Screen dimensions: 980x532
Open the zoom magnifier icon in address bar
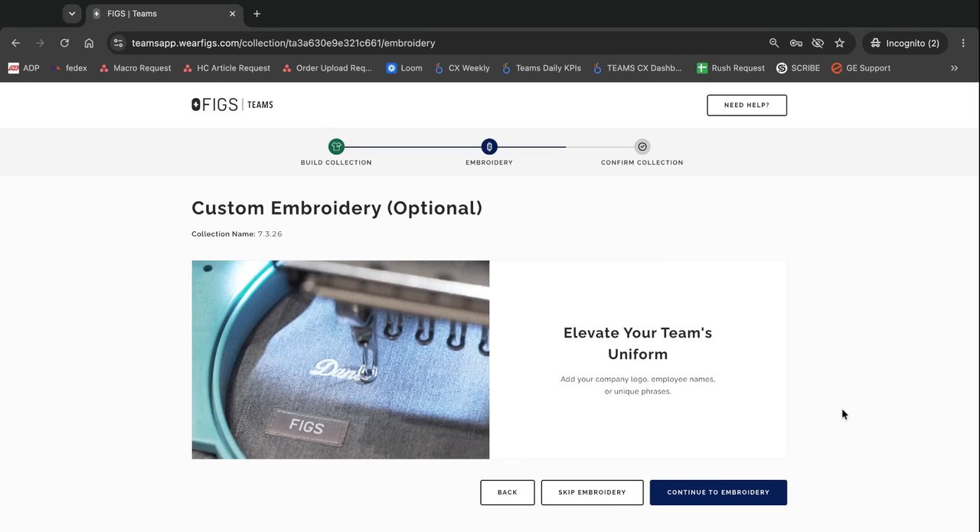click(774, 44)
